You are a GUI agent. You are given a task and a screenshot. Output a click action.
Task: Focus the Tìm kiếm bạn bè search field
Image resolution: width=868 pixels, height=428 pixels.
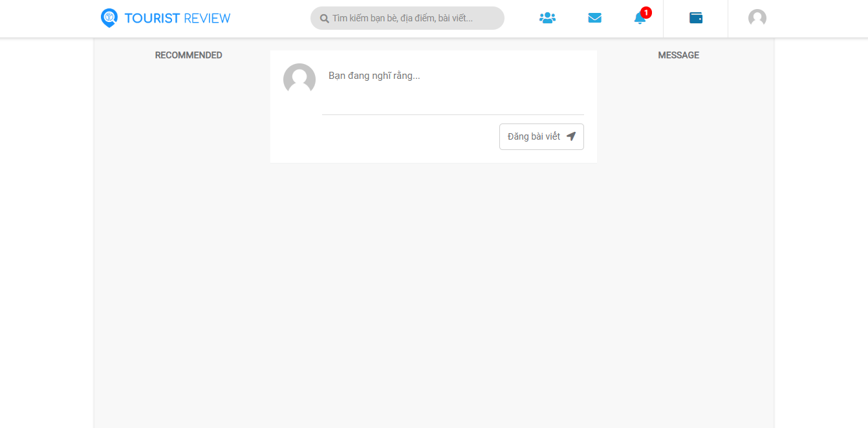click(407, 18)
